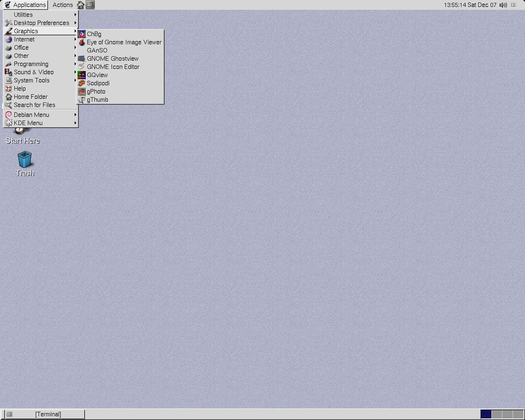Open Eye of Gnome Image Viewer

coord(124,42)
